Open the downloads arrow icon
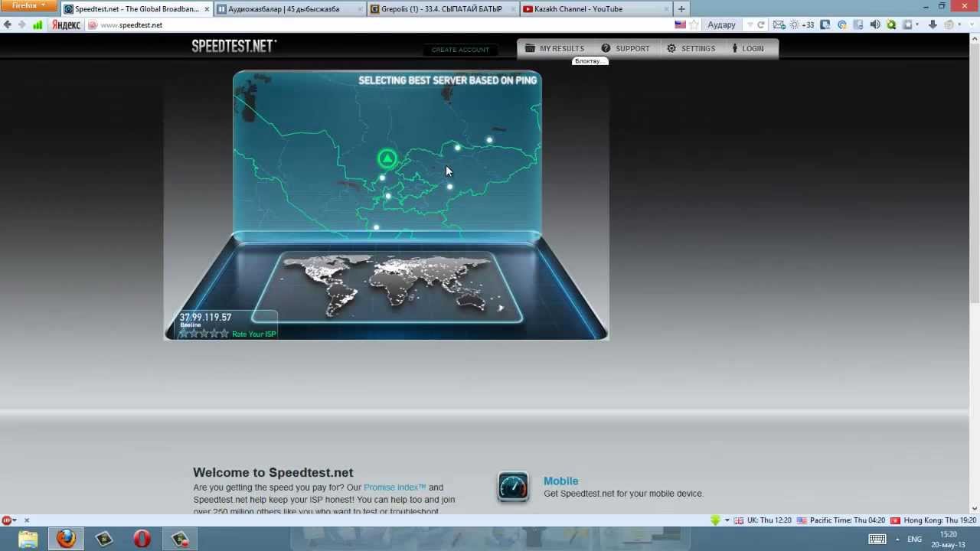 tap(933, 25)
